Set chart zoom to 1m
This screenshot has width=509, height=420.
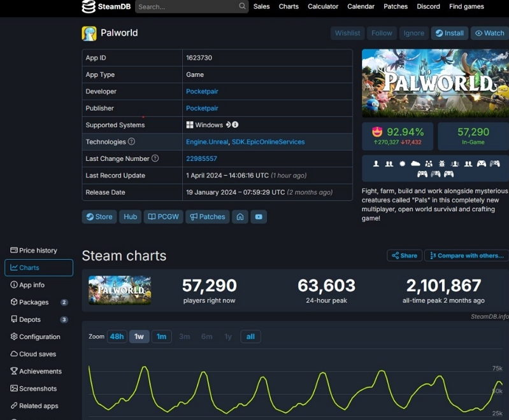161,337
